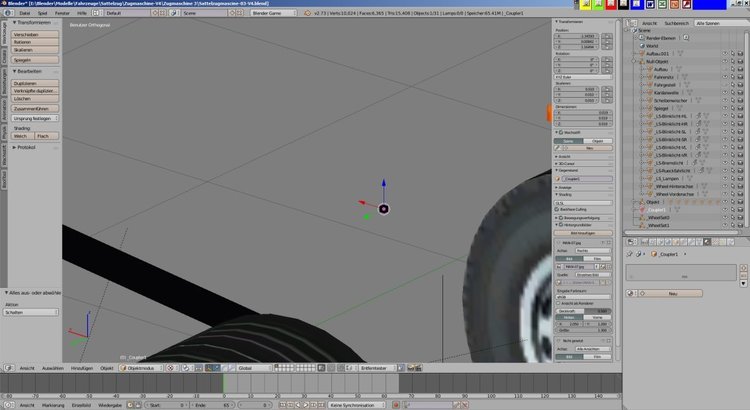Open the Keine Synchronisation dropdown

(356, 405)
